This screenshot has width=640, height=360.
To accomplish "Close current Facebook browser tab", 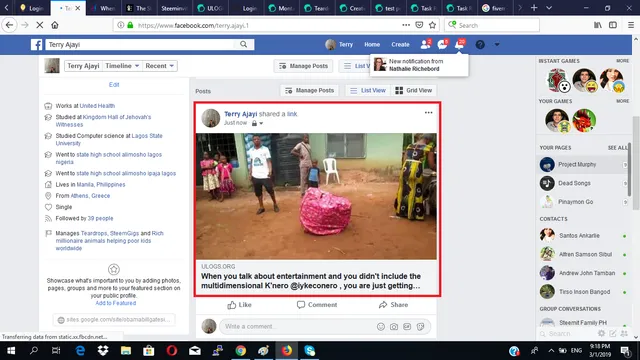I will 78,8.
